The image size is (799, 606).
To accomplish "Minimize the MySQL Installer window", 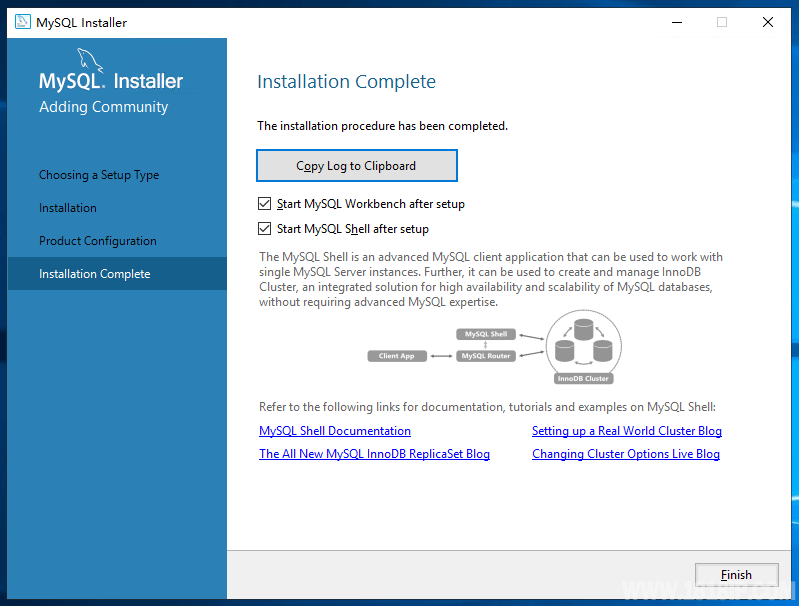I will coord(677,22).
